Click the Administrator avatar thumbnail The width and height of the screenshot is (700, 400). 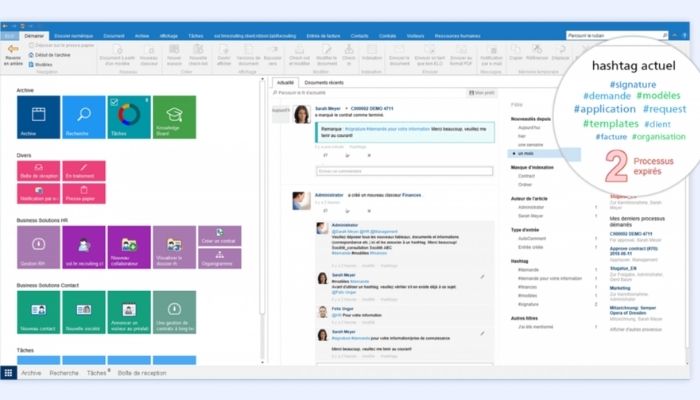301,201
